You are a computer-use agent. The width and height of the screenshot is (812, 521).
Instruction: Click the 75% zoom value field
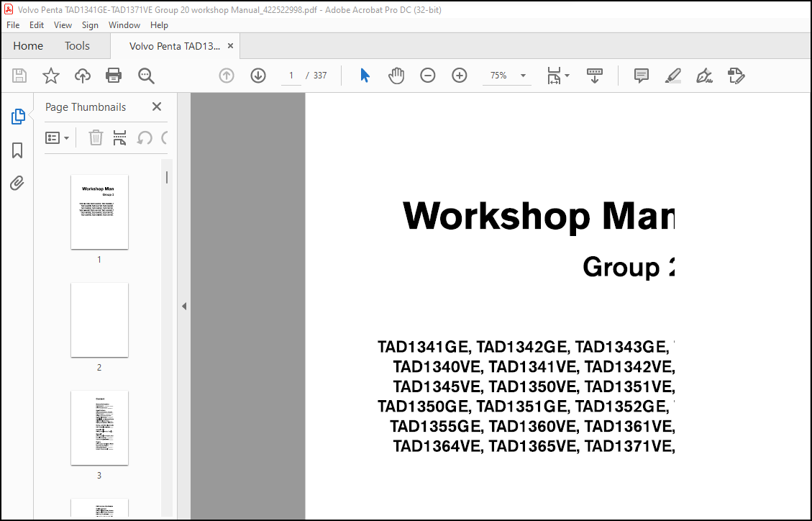pyautogui.click(x=498, y=76)
